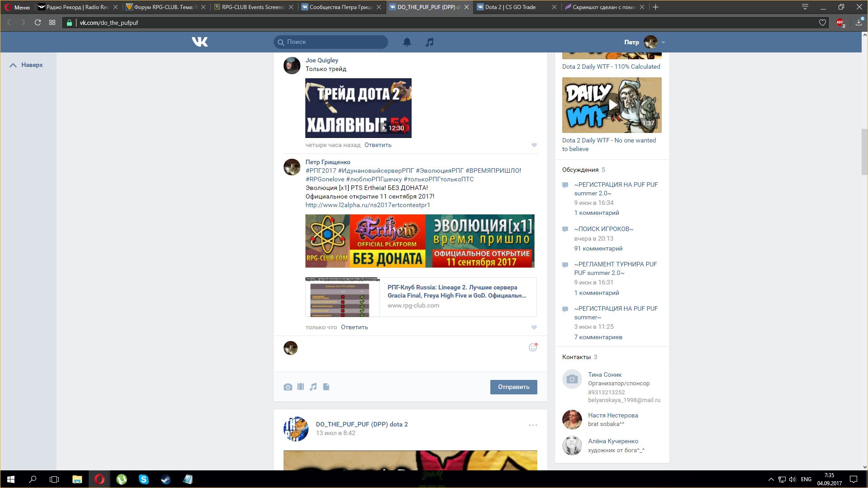Screen dimensions: 868x488
Task: Attach a photo with camera icon
Action: point(288,387)
